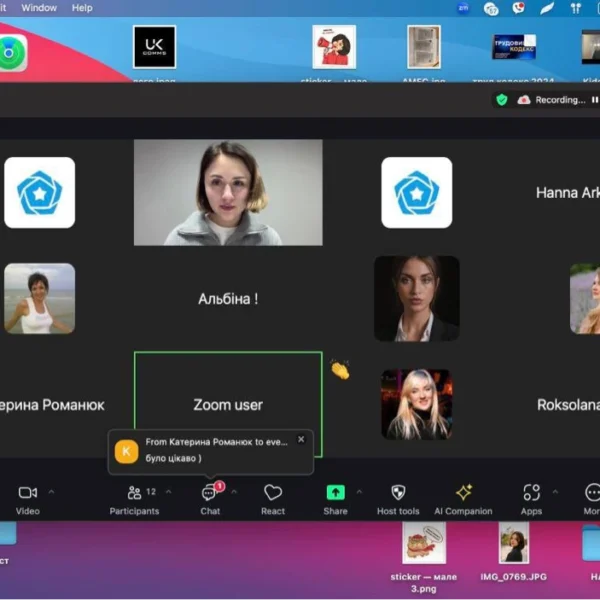Viewport: 600px width, 600px height.
Task: Click the green encryption shield icon
Action: coord(502,100)
